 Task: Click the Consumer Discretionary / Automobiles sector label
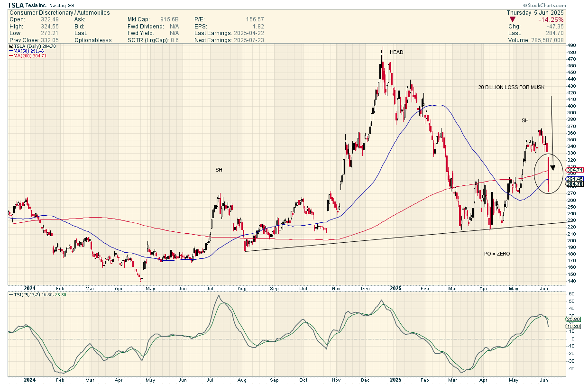click(59, 13)
